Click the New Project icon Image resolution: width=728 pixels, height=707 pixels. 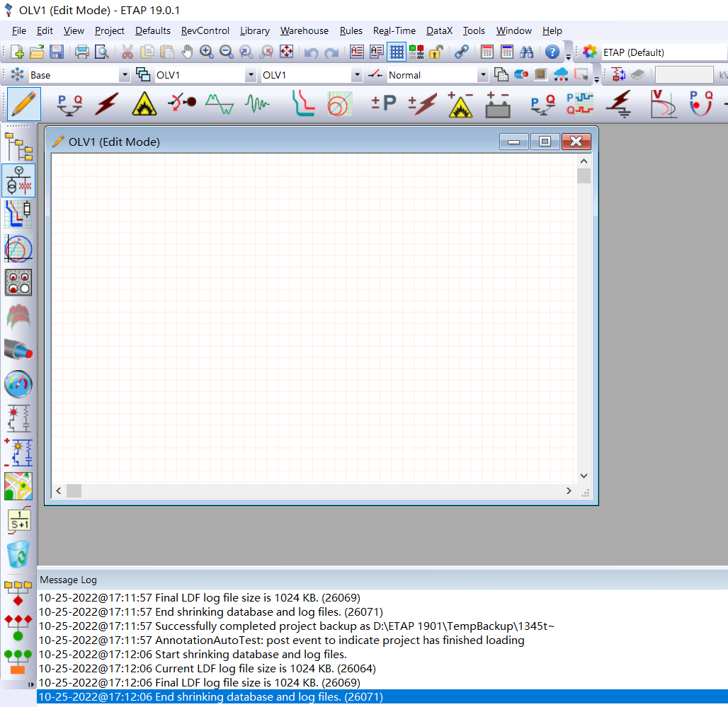[17, 52]
